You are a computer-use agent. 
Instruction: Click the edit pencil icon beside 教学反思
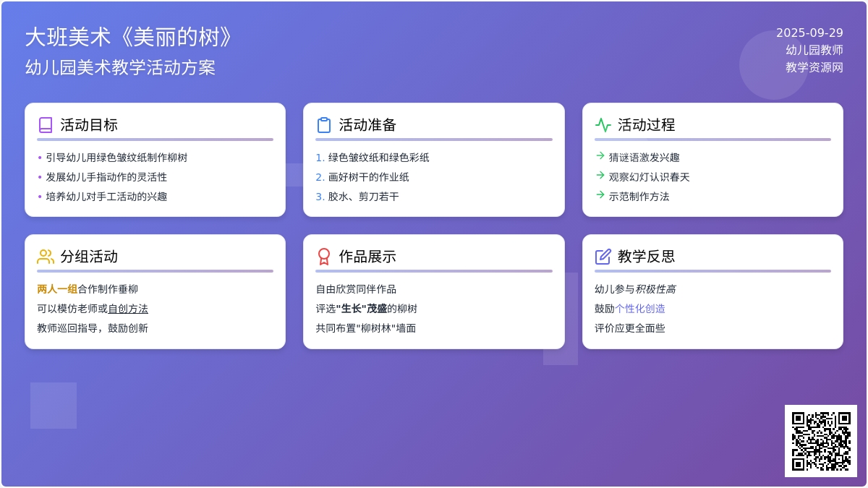coord(603,257)
